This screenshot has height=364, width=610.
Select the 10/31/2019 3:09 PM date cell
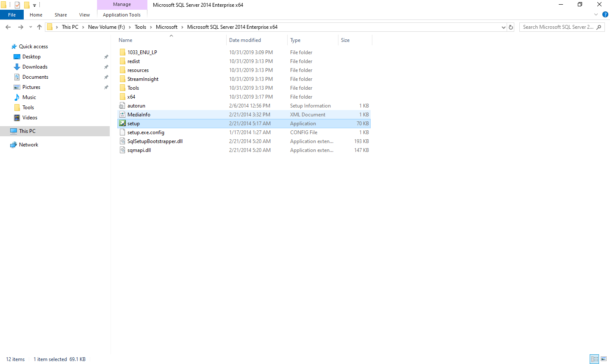(251, 52)
